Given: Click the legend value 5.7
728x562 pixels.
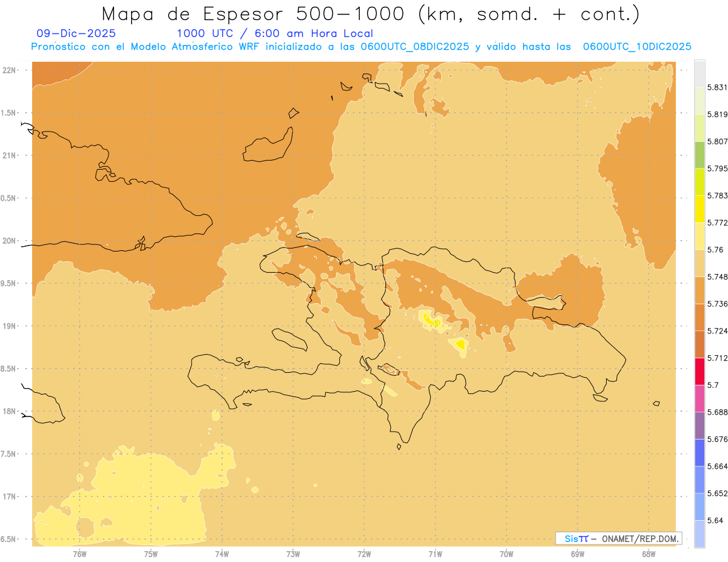Looking at the screenshot, I should pos(713,385).
